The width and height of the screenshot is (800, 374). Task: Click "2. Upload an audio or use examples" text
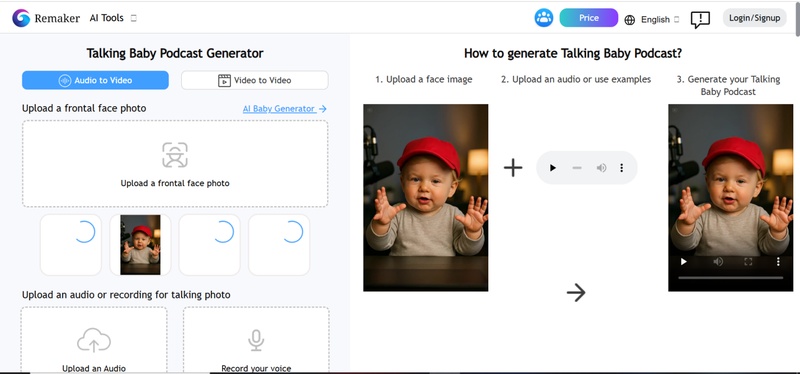click(x=576, y=79)
